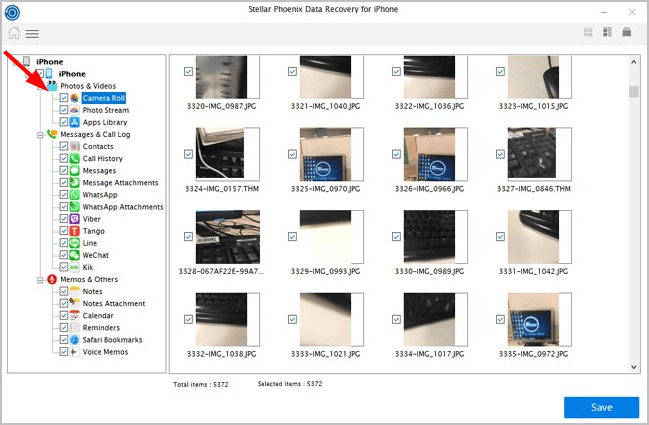Toggle the Contacts checkbox
This screenshot has width=649, height=425.
[64, 146]
